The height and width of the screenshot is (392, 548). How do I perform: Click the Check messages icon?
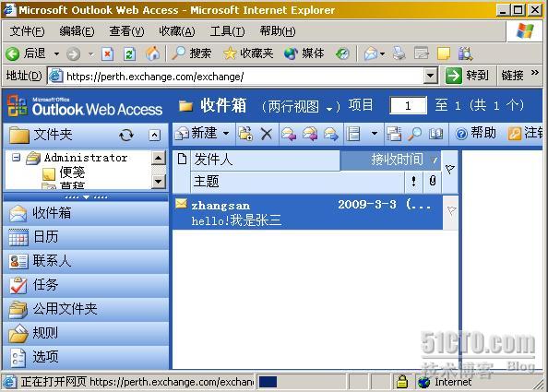pyautogui.click(x=394, y=134)
